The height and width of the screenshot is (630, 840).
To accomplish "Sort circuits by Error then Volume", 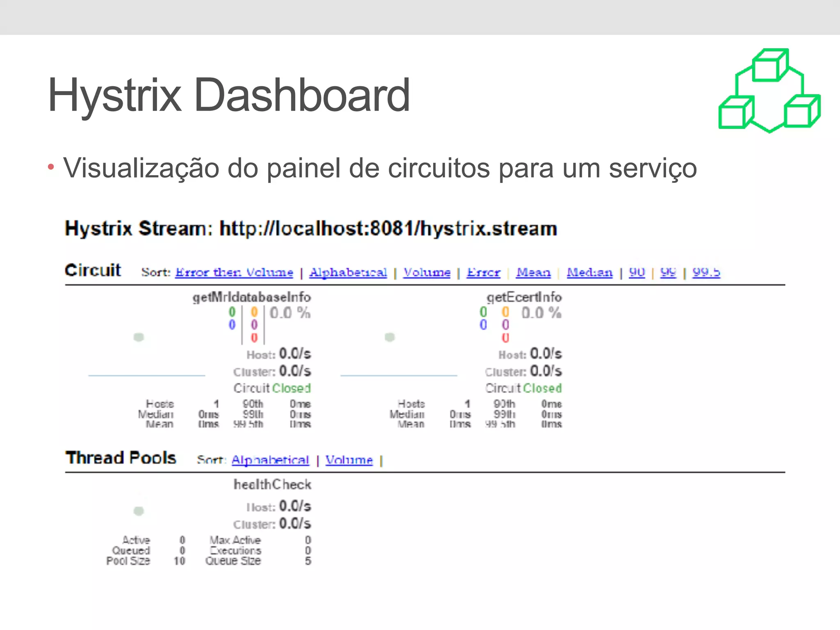I will 234,272.
